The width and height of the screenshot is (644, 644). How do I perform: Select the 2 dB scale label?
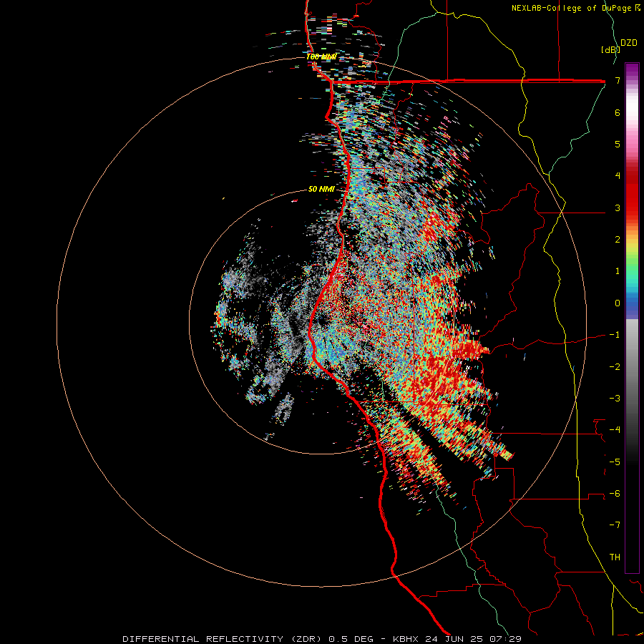coord(618,240)
